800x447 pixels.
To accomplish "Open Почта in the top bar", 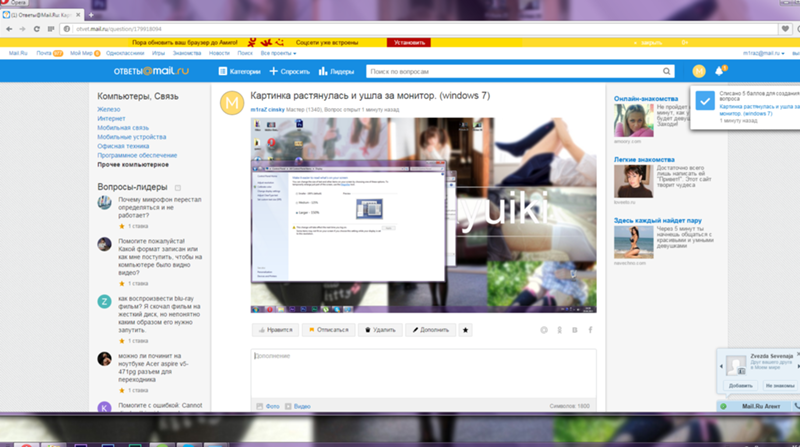I will [44, 53].
